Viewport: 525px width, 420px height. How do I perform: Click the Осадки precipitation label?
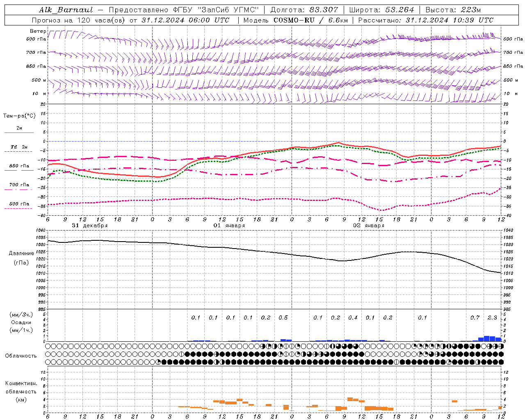pyautogui.click(x=21, y=322)
